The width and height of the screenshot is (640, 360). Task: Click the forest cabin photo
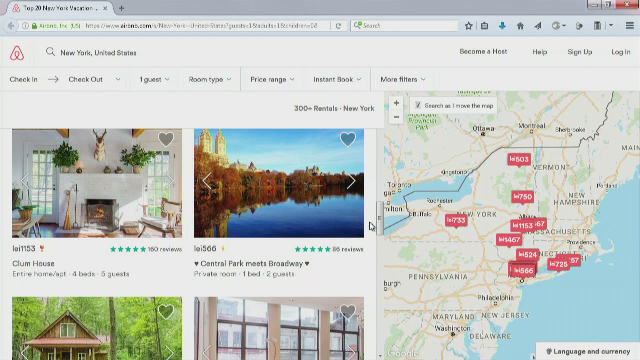coord(97,328)
